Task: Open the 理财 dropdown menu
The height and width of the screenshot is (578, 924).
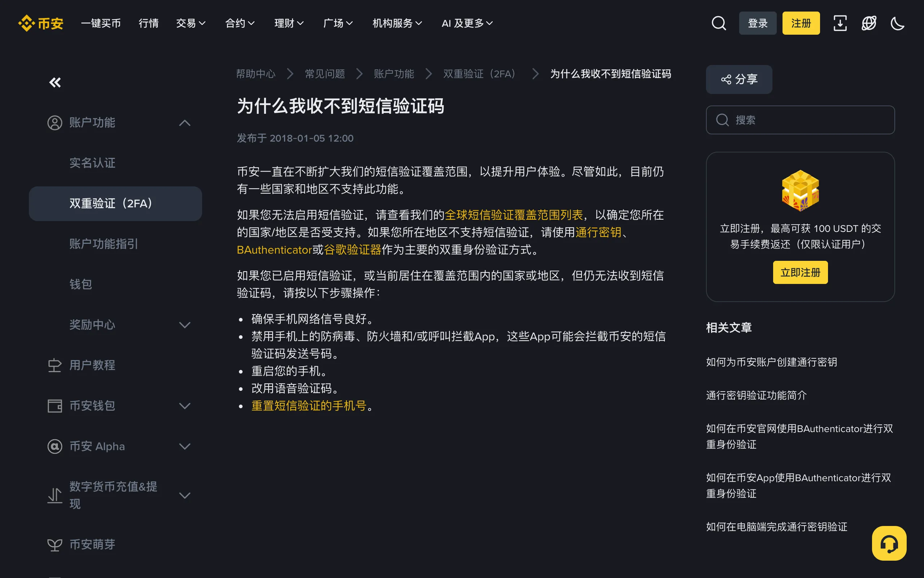Action: tap(289, 23)
